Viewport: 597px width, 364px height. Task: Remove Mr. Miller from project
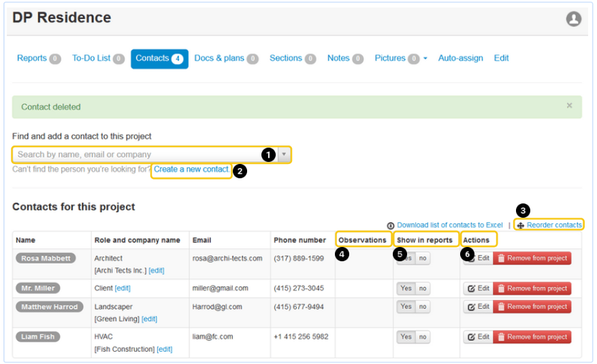[532, 288]
